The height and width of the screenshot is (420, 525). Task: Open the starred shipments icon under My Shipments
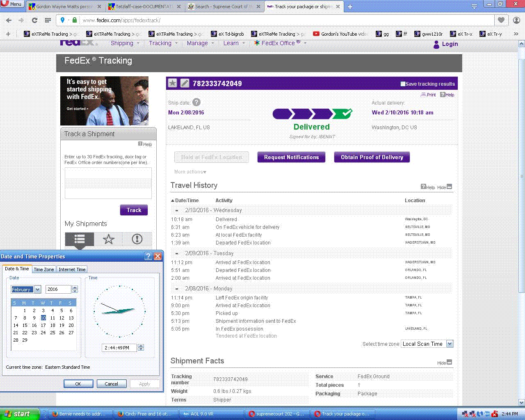pyautogui.click(x=108, y=239)
